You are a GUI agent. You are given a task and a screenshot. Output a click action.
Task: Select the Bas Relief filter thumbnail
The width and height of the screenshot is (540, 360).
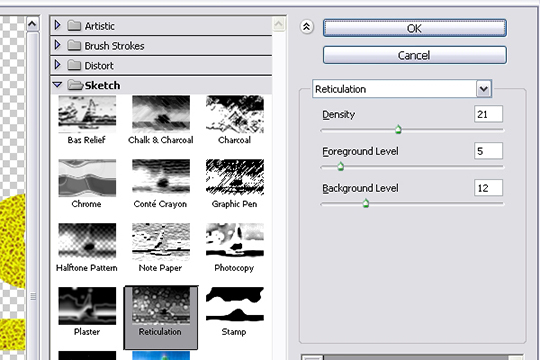tap(87, 114)
